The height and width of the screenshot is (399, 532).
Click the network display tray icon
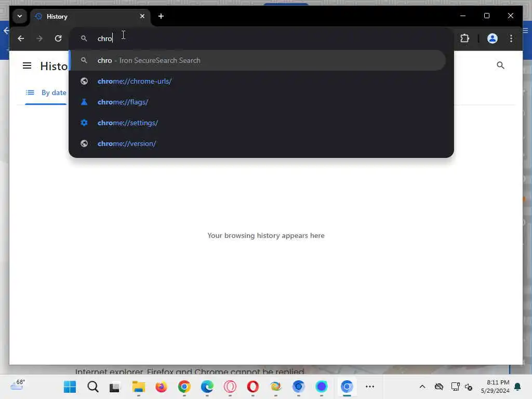pos(455,387)
